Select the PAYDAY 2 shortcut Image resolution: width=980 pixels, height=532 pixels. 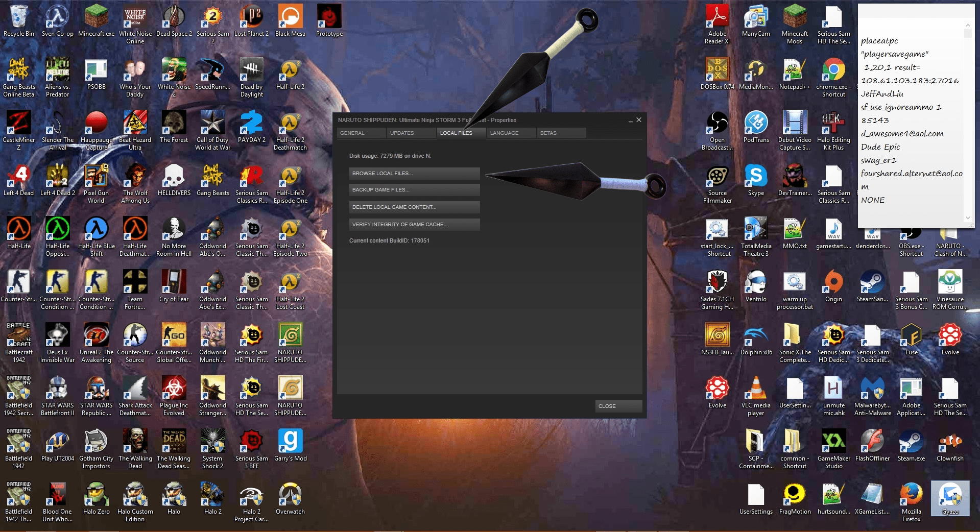click(252, 127)
